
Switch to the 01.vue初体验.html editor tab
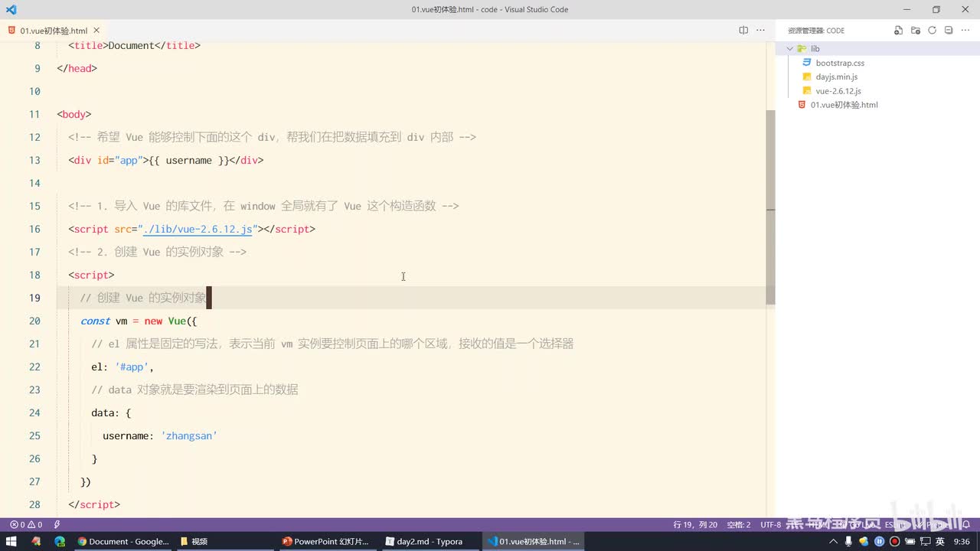click(x=54, y=31)
